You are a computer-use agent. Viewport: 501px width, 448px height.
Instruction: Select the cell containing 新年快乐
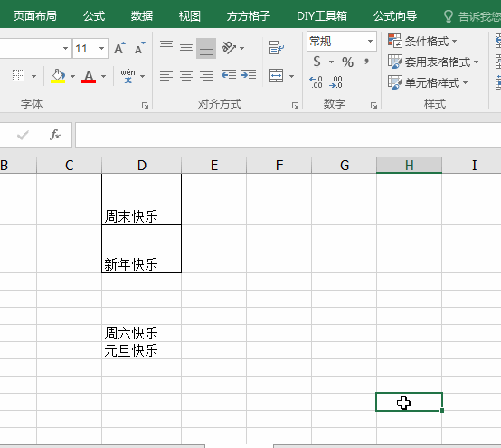(141, 249)
